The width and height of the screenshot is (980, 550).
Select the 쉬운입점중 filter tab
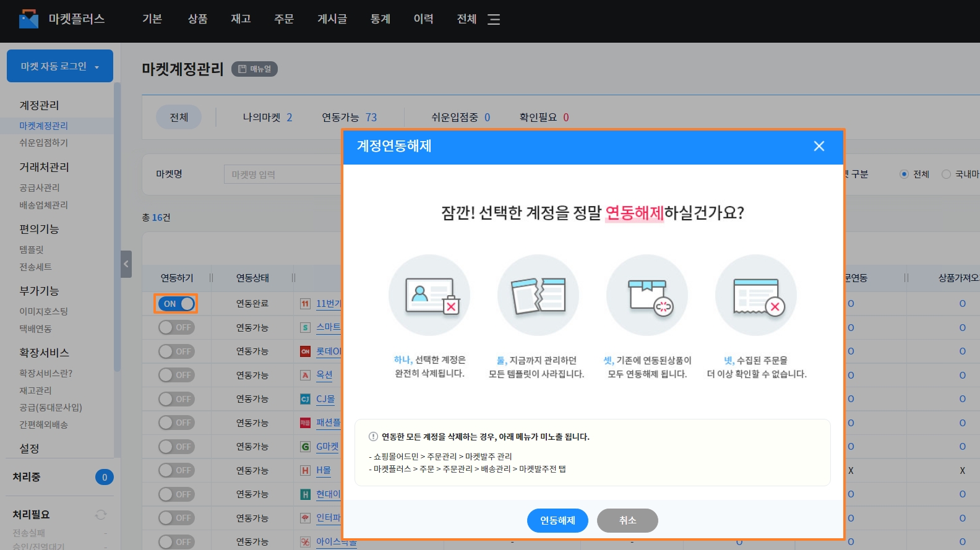tap(461, 118)
